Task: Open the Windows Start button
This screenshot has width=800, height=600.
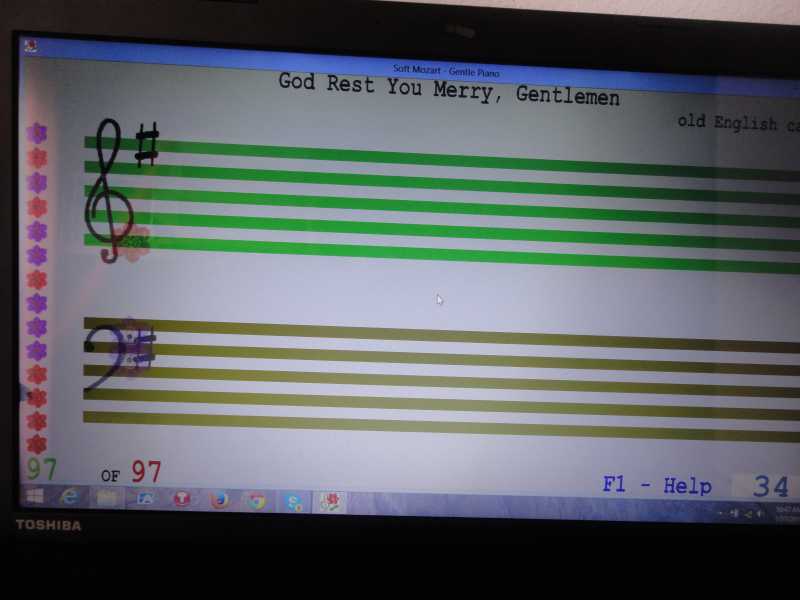Action: coord(35,496)
